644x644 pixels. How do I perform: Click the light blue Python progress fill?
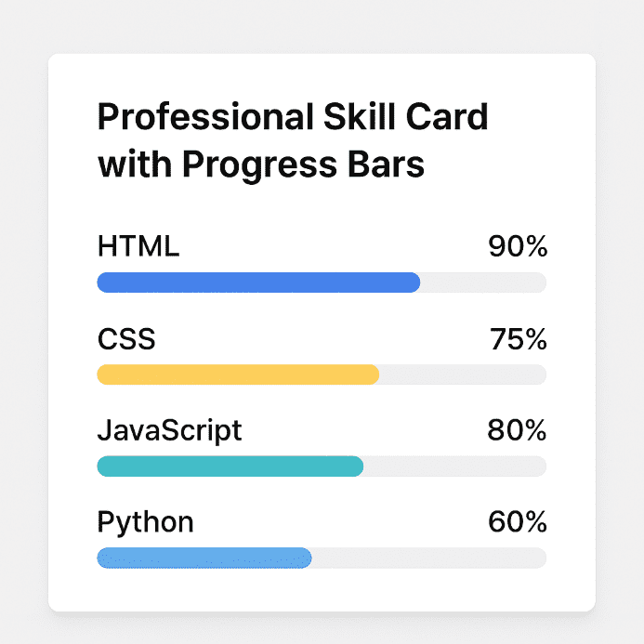click(204, 558)
